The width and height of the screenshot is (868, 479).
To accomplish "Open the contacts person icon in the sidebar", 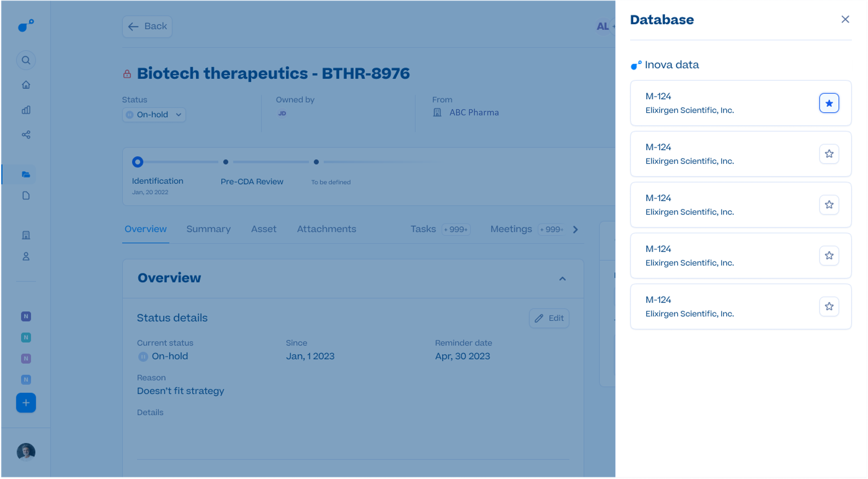I will tap(26, 257).
